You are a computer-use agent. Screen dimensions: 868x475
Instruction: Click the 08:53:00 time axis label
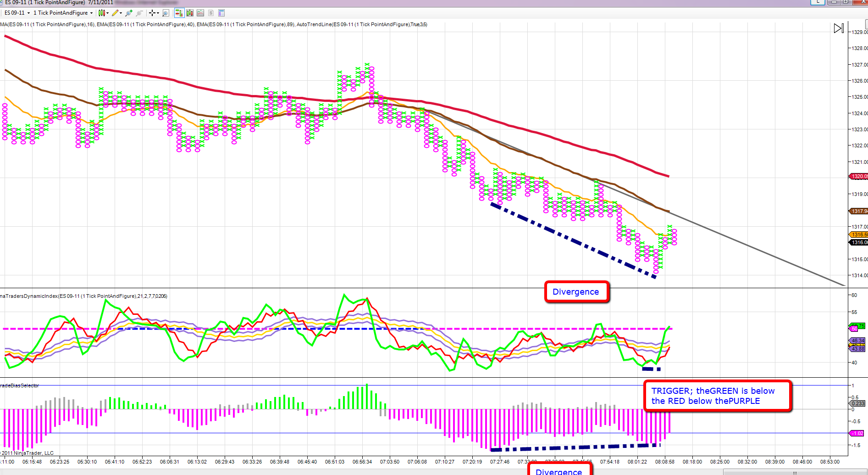[x=830, y=462]
